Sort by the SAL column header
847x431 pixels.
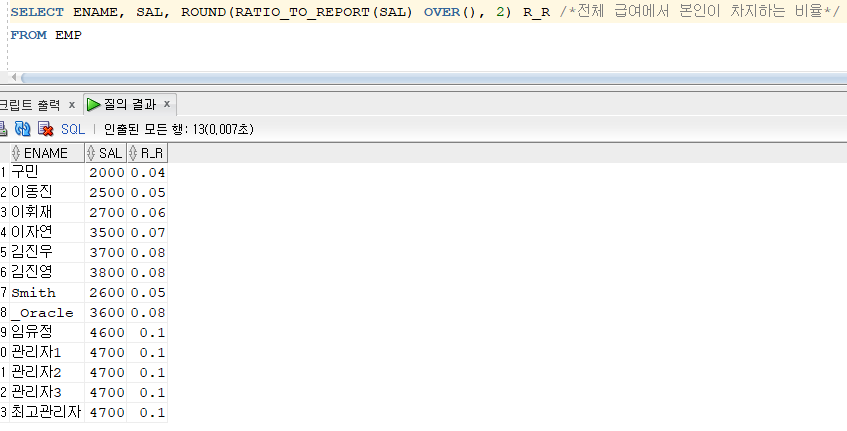[106, 153]
